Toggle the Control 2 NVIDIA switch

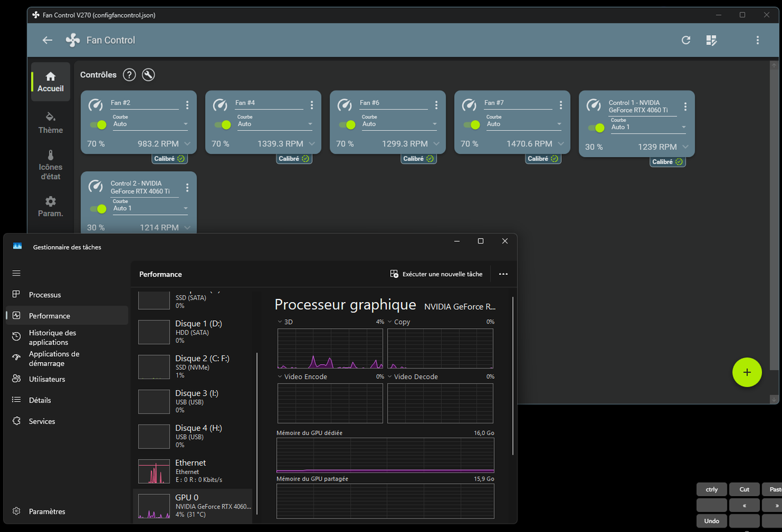(98, 209)
